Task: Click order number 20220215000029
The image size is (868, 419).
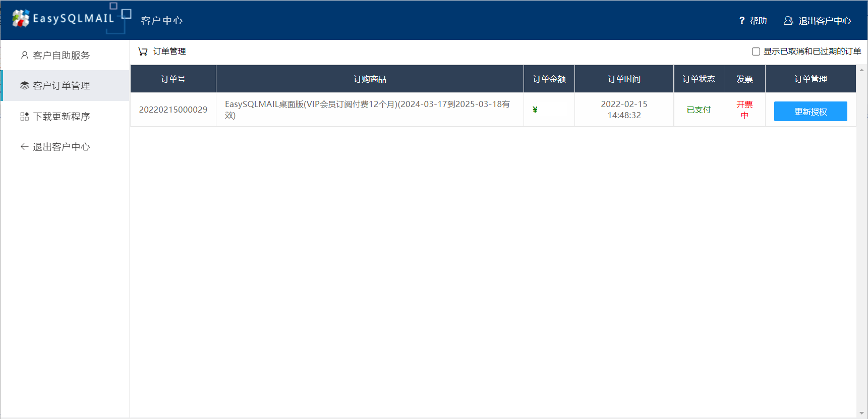Action: click(173, 110)
